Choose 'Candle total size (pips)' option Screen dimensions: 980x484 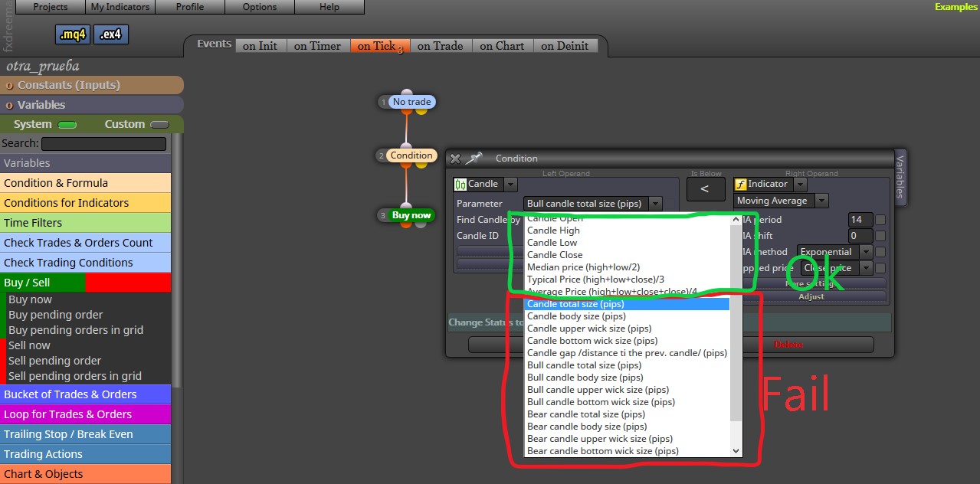click(x=627, y=304)
